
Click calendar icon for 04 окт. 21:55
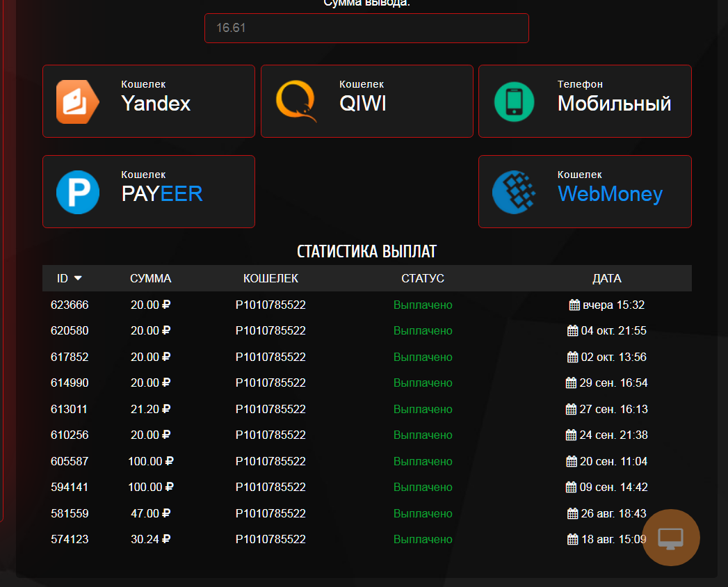point(572,330)
